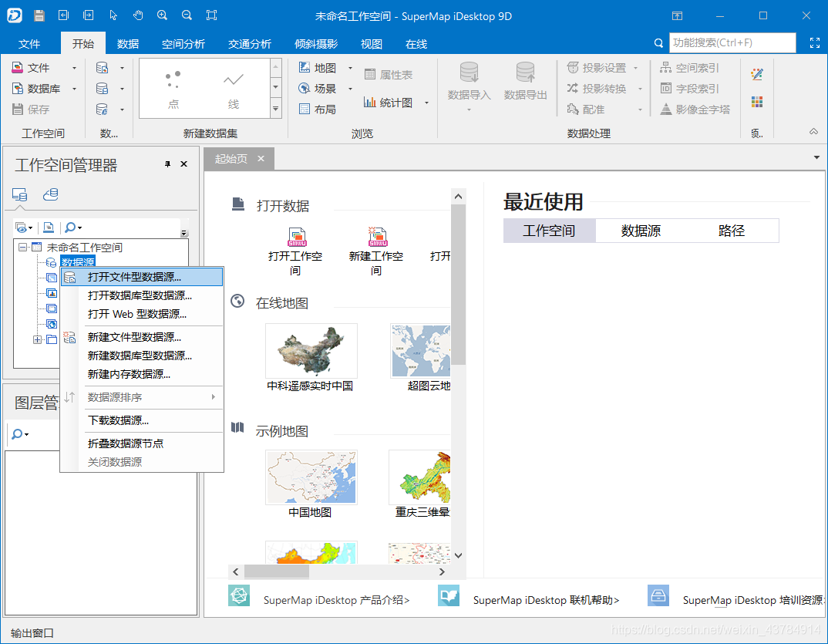Select the 数据源 recent-use tab
Image resolution: width=828 pixels, height=644 pixels.
(x=641, y=231)
